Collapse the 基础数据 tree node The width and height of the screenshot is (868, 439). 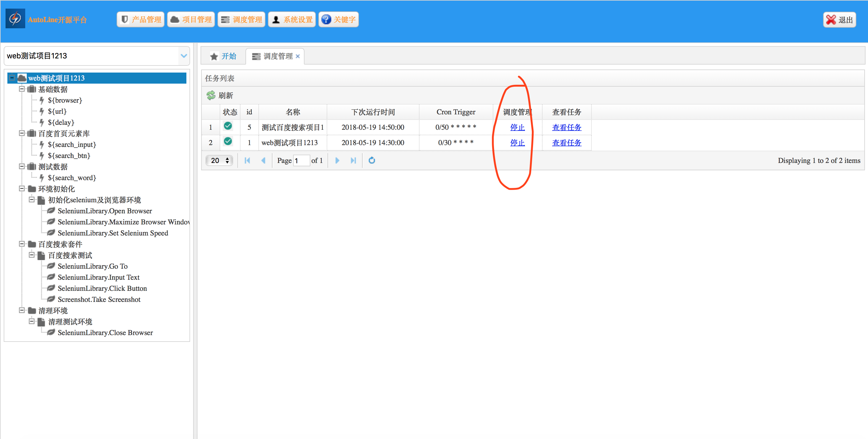(22, 89)
